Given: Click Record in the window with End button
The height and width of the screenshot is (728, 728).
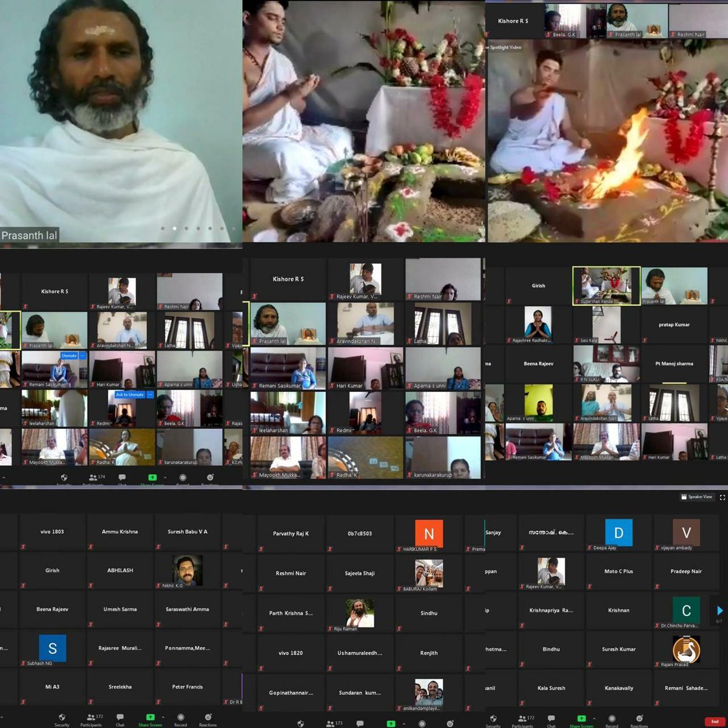Looking at the screenshot, I should [612, 721].
